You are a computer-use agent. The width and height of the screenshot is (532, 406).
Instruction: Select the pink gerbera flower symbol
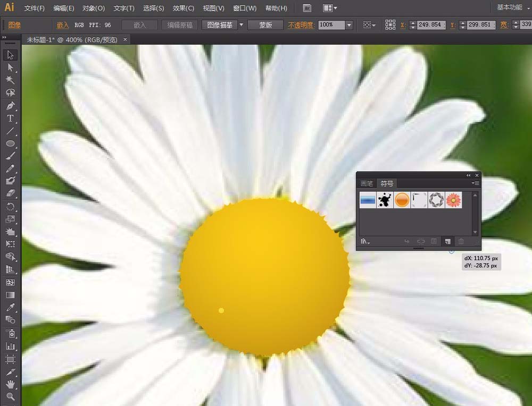click(454, 200)
